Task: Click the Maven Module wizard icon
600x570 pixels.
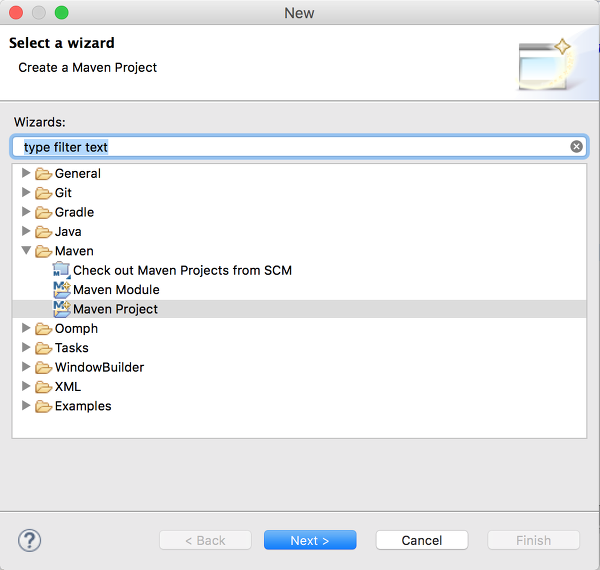Action: (x=62, y=290)
